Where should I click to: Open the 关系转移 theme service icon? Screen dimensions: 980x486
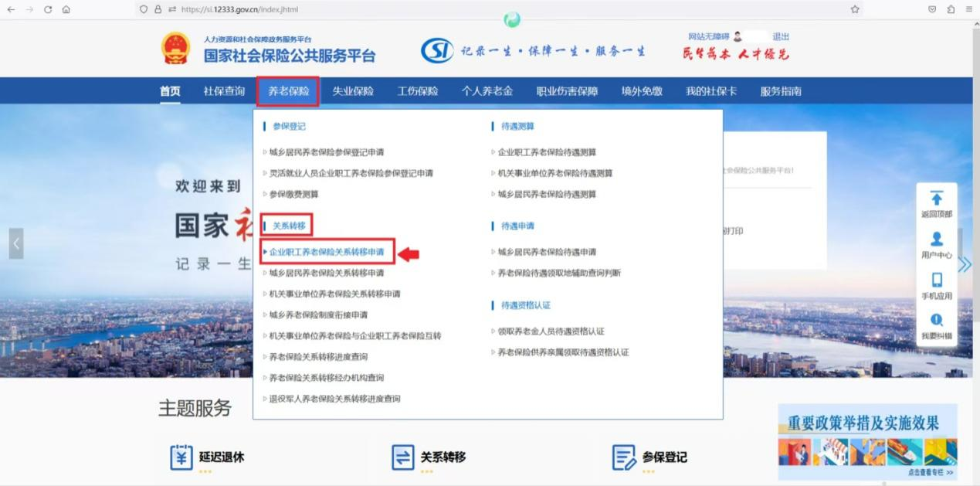pos(403,457)
